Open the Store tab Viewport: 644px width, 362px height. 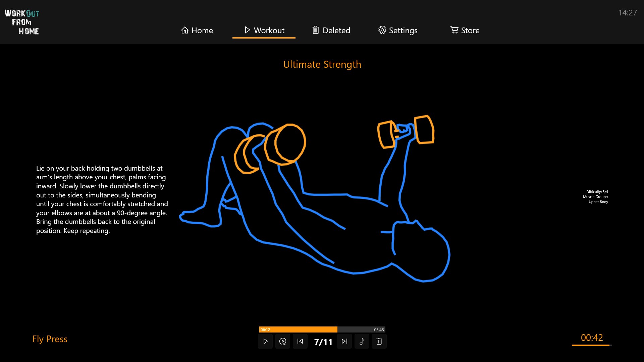tap(465, 30)
